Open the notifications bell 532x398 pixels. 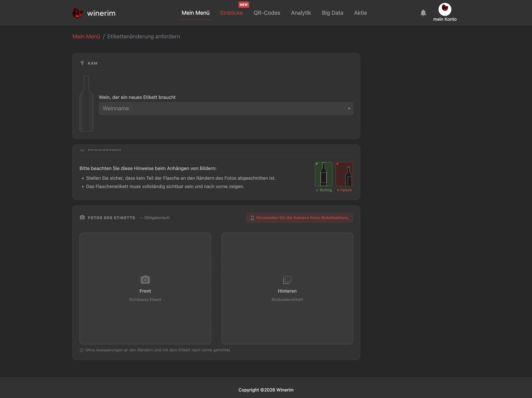coord(423,13)
